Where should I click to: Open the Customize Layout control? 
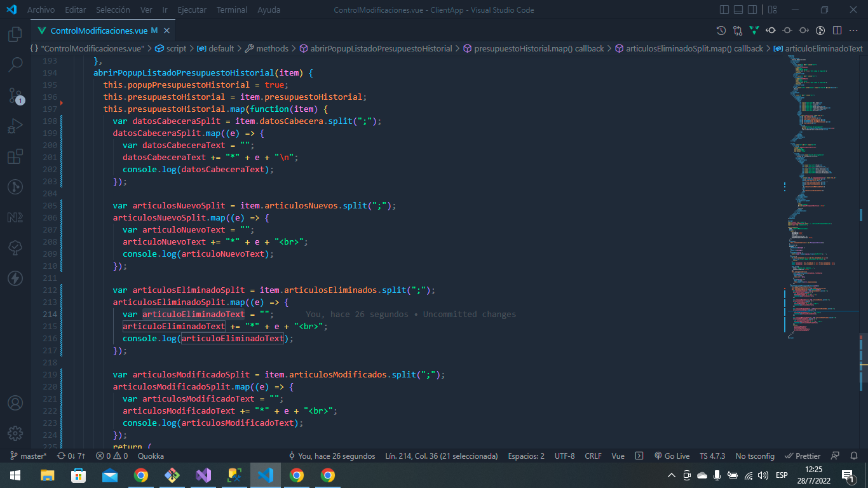pos(772,10)
